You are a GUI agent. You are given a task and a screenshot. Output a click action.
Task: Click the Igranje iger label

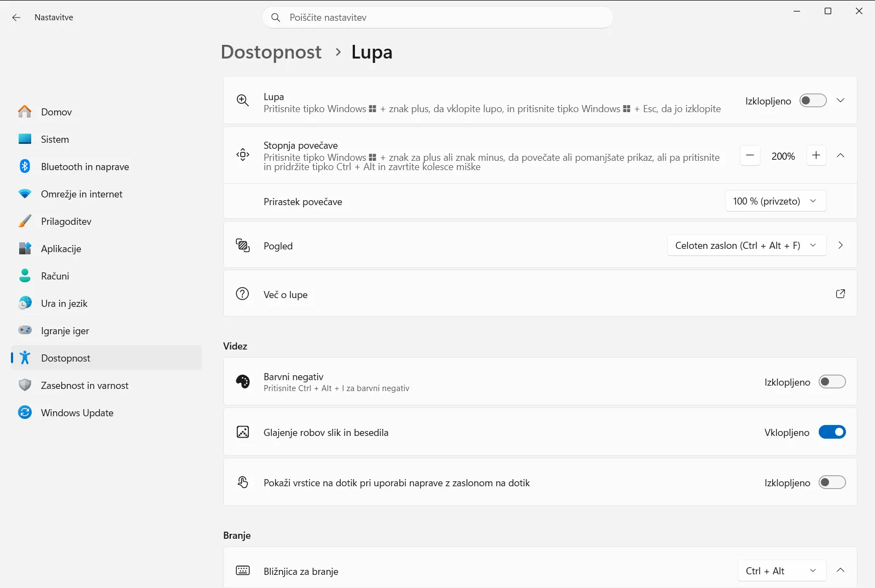click(x=65, y=331)
